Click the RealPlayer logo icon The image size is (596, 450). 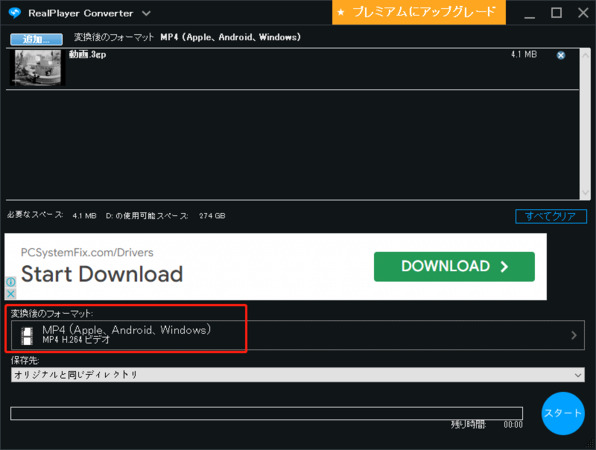[x=14, y=13]
